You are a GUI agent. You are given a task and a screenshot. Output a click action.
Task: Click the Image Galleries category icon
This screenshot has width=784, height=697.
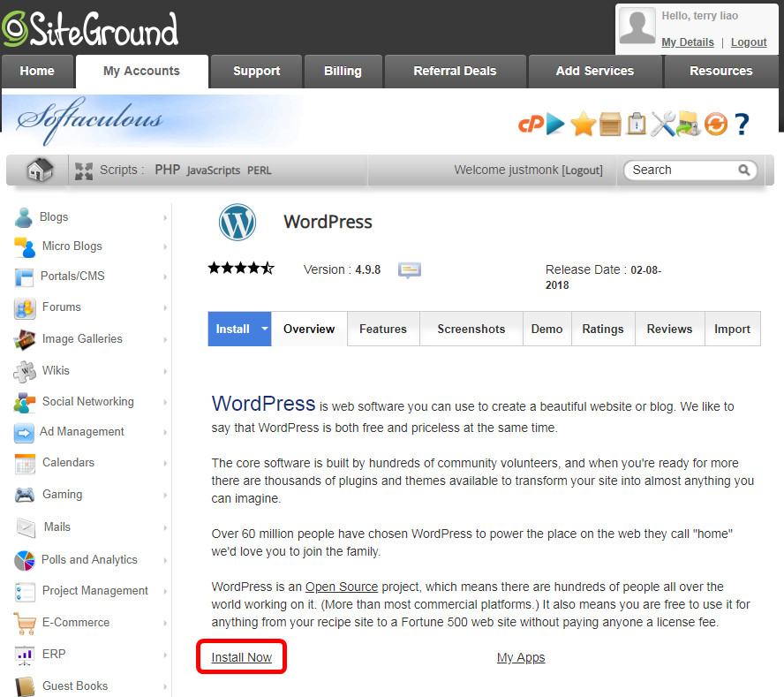coord(25,339)
